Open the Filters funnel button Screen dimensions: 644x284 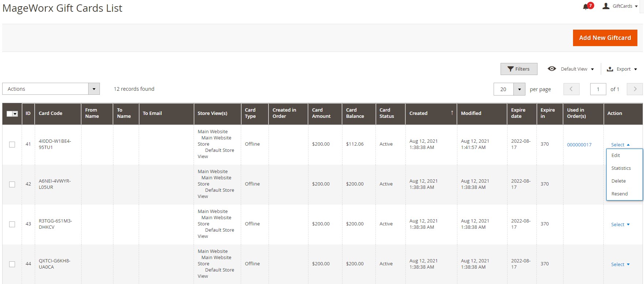(x=518, y=69)
